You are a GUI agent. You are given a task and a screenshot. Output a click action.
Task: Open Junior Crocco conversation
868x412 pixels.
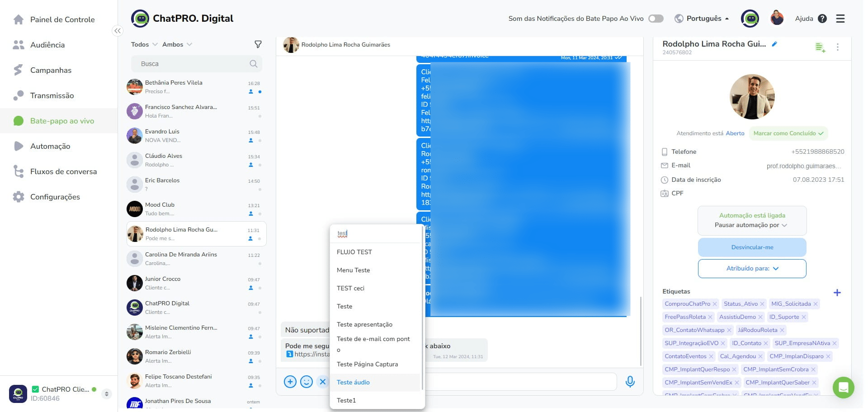click(196, 283)
